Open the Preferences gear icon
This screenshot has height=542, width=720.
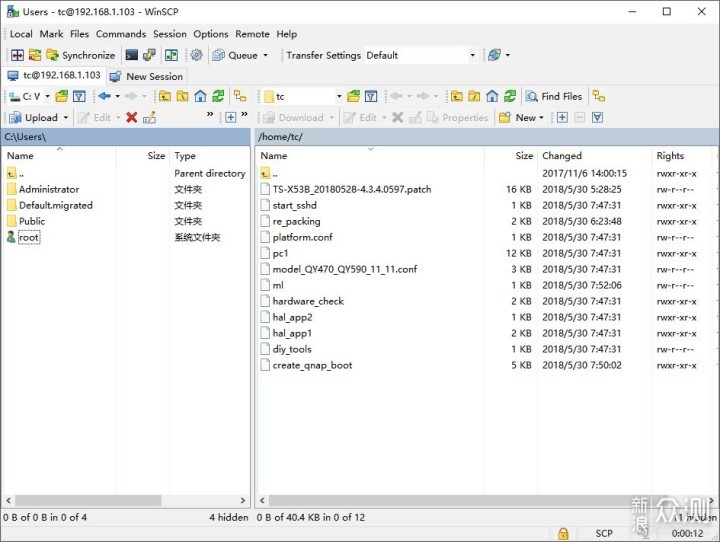coord(197,55)
